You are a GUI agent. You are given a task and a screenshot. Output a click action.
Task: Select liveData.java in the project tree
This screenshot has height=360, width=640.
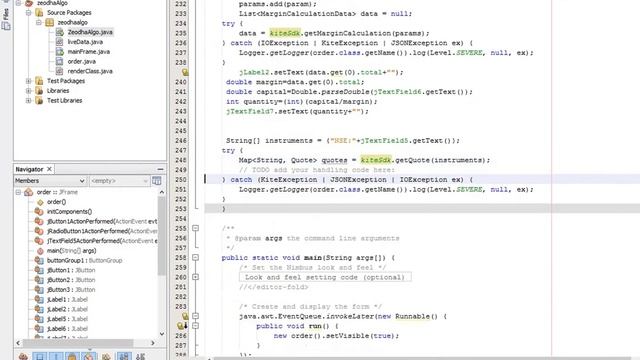[85, 42]
